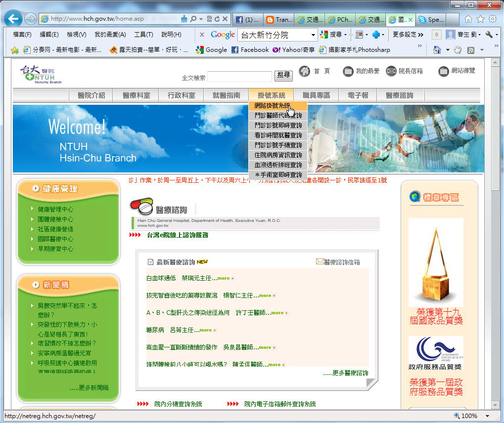
Task: Select 網路掛號系統 from the dropdown menu
Action: click(x=278, y=106)
